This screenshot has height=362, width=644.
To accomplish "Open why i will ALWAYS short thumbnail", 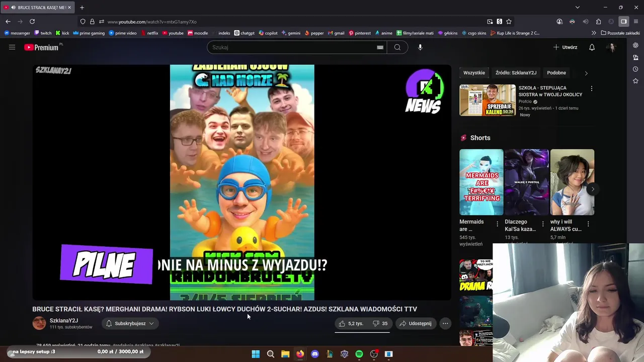I will pyautogui.click(x=572, y=182).
